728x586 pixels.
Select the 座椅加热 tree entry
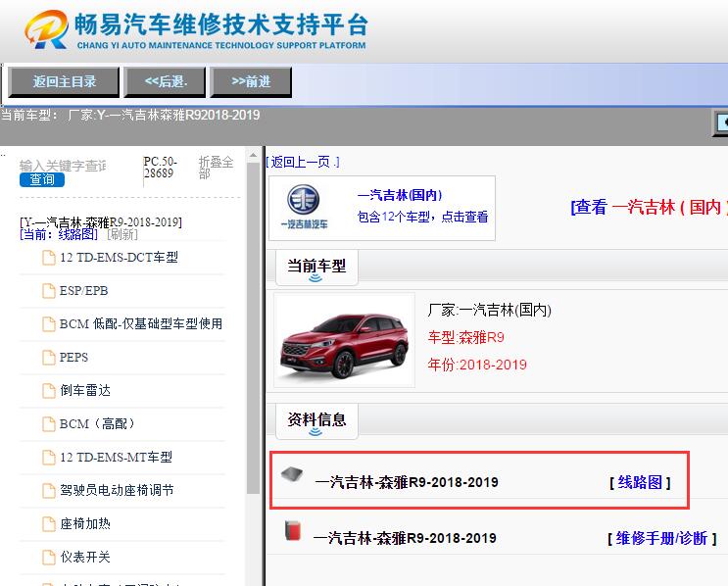click(x=85, y=524)
